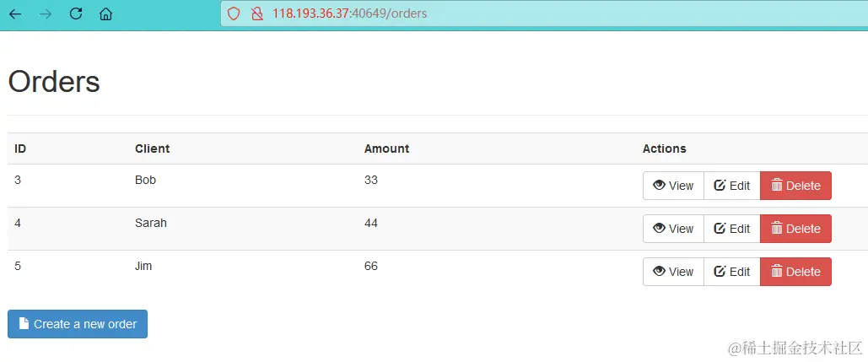
Task: Go back with the browser back arrow
Action: (x=15, y=14)
